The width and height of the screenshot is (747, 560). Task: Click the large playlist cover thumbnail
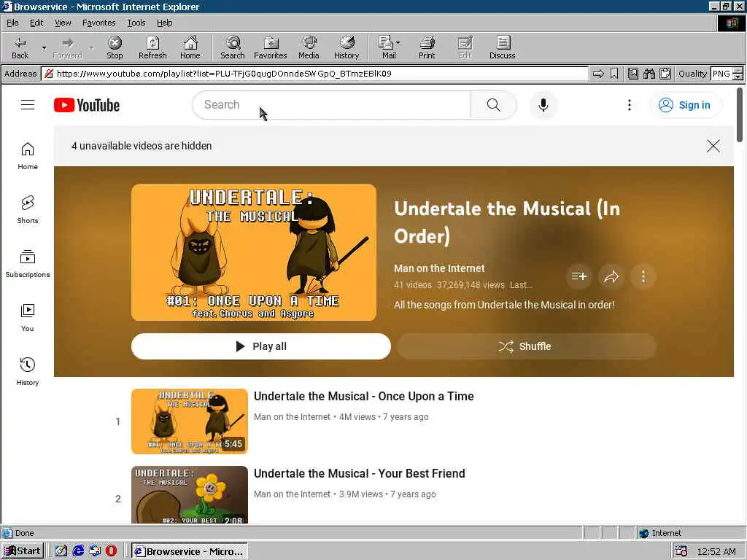click(x=254, y=252)
